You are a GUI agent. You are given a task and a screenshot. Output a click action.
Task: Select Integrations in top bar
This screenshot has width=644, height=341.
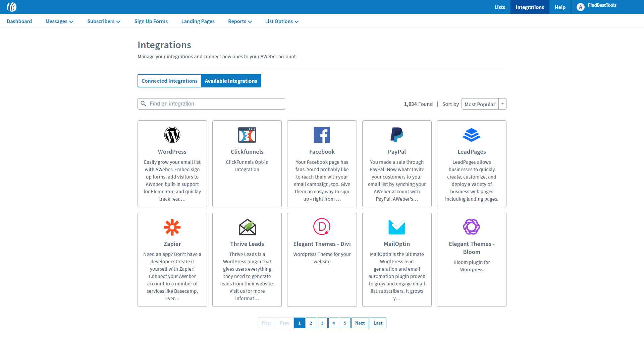pyautogui.click(x=530, y=7)
